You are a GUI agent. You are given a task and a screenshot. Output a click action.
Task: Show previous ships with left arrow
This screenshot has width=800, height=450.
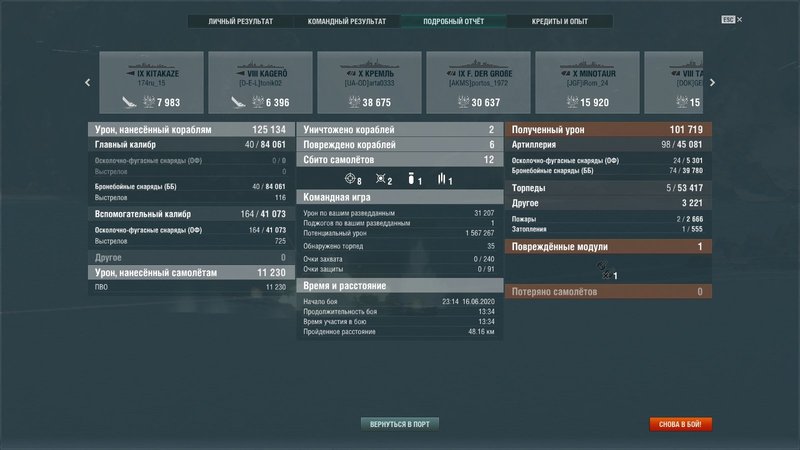click(87, 82)
